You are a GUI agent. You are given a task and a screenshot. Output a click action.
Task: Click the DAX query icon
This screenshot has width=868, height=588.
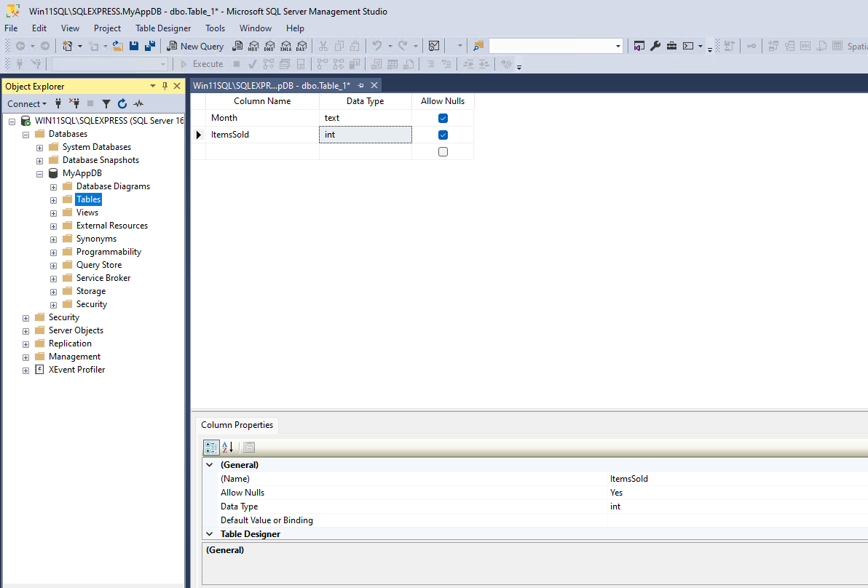(301, 46)
